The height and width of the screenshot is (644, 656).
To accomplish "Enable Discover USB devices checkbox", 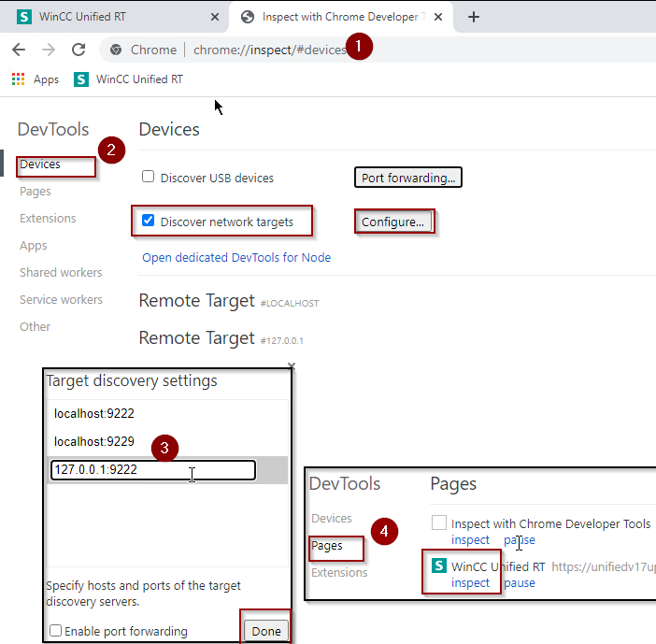I will [148, 177].
